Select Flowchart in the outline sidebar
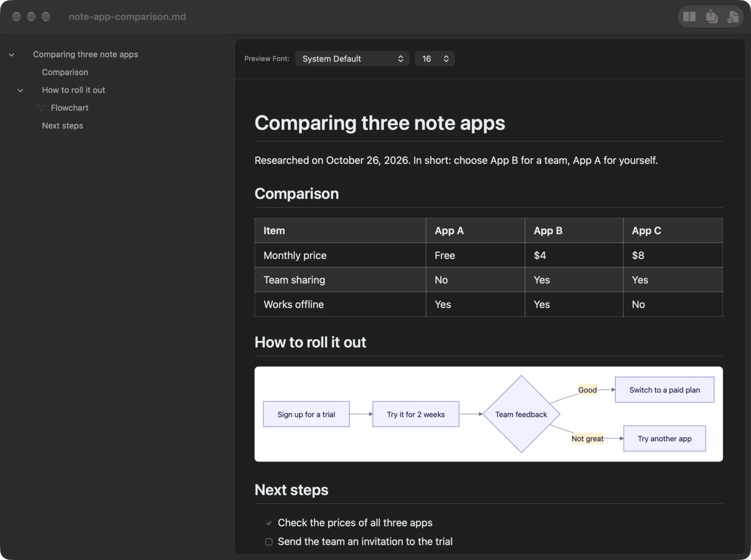This screenshot has width=751, height=560. click(69, 108)
